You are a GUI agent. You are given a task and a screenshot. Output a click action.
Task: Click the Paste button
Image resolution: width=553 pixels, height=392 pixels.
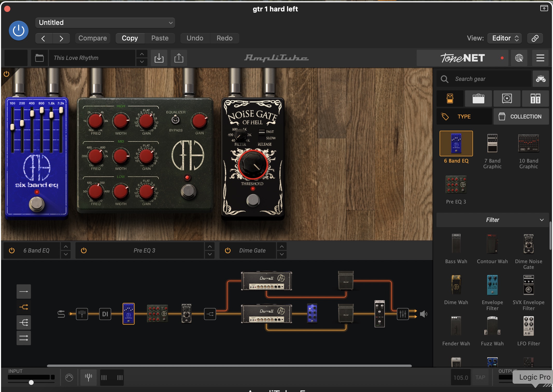160,38
